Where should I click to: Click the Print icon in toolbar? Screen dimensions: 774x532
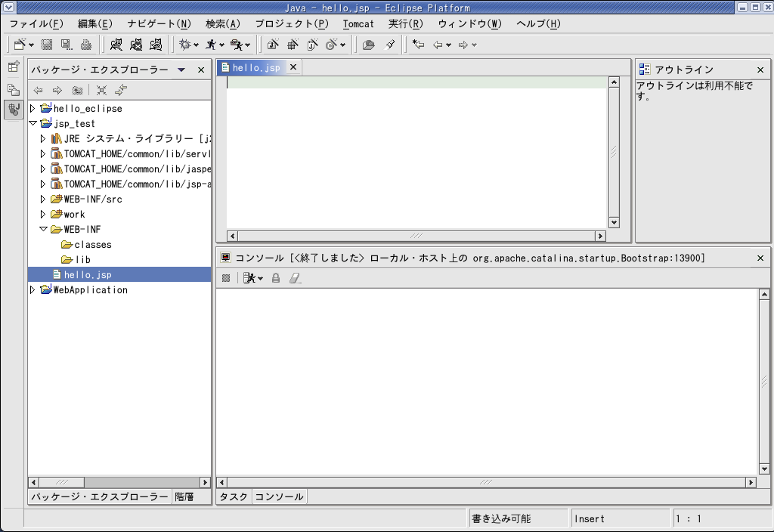coord(86,45)
